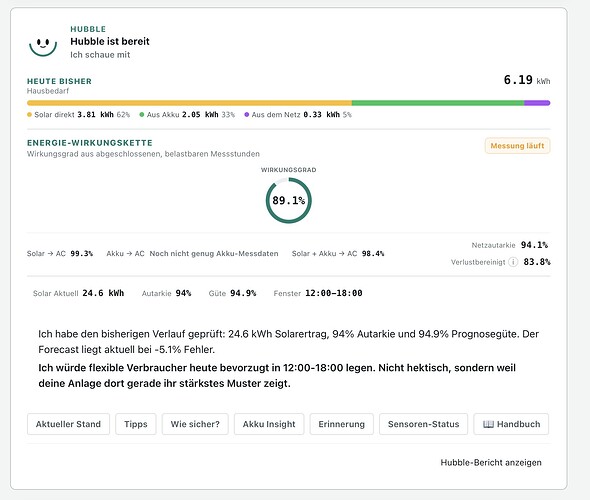This screenshot has width=590, height=500.
Task: Open Akku Insight
Action: pos(269,424)
